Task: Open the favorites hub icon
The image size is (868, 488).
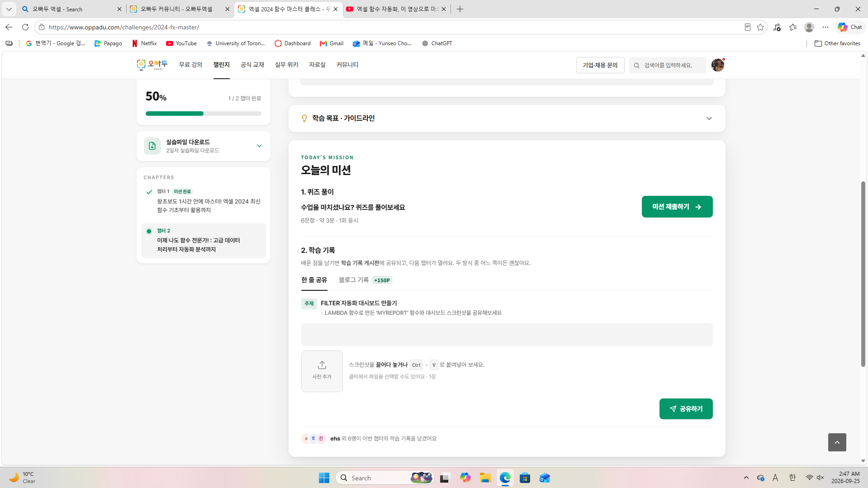Action: (x=793, y=27)
